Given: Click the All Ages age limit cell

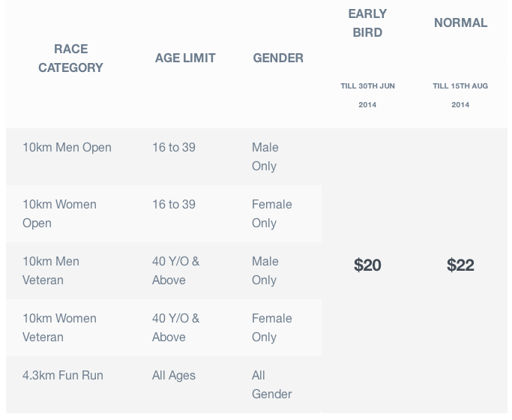Looking at the screenshot, I should click(x=174, y=376).
